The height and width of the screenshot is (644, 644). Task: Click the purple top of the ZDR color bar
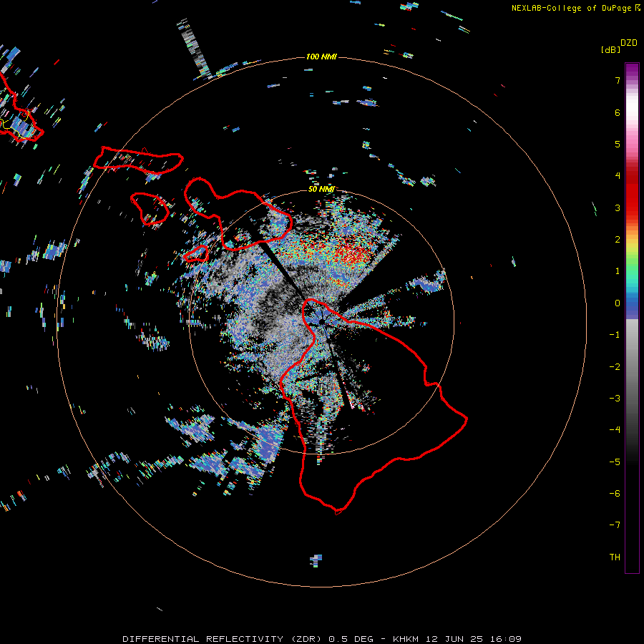[x=632, y=70]
